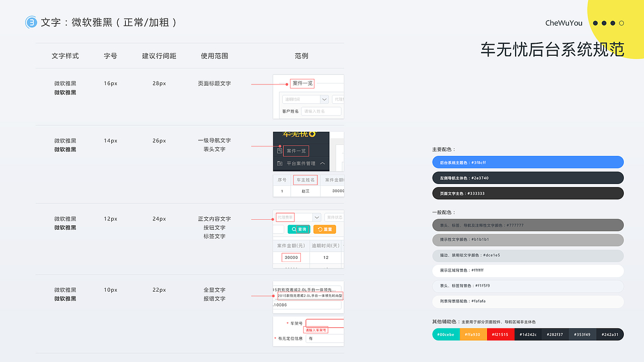644x362 pixels.
Task: Click the 平台案件管理 folder icon
Action: 280,163
